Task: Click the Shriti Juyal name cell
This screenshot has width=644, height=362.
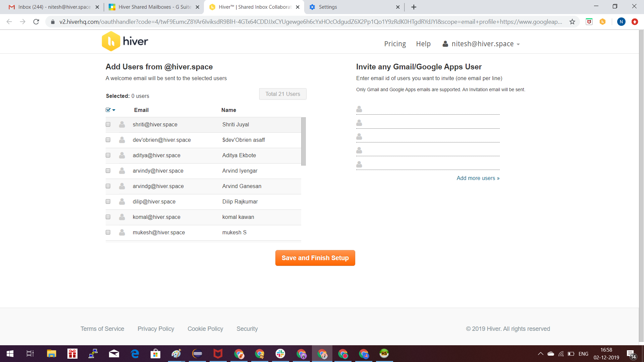Action: pyautogui.click(x=235, y=124)
